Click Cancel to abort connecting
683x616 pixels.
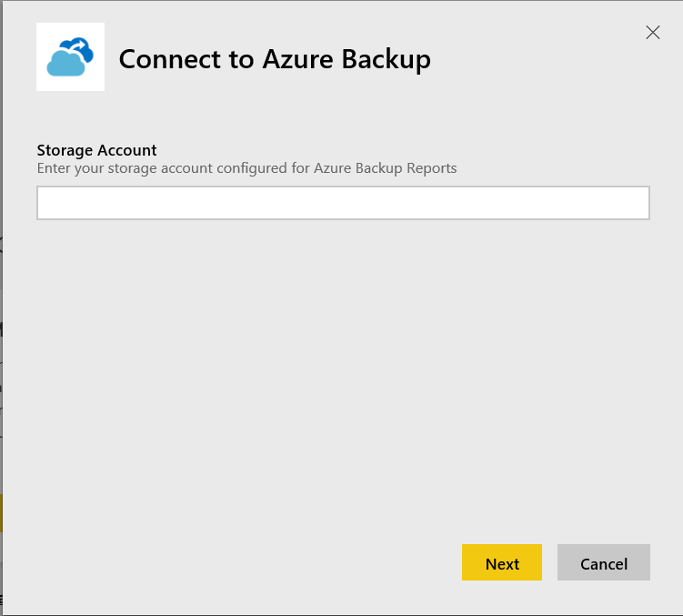click(603, 563)
